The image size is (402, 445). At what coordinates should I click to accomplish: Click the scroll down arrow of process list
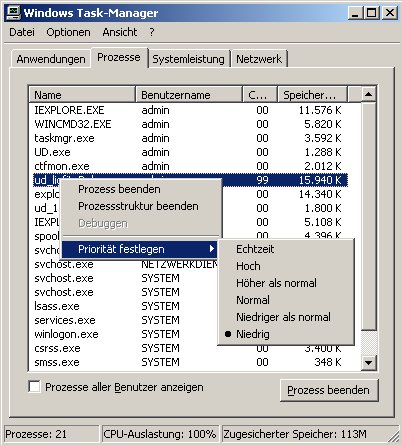(x=368, y=362)
